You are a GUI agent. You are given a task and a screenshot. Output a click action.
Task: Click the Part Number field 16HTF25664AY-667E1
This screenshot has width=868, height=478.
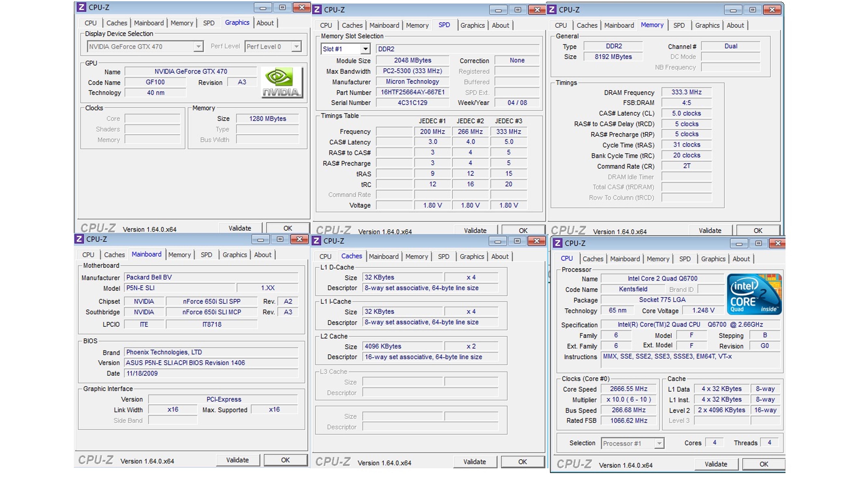point(412,92)
